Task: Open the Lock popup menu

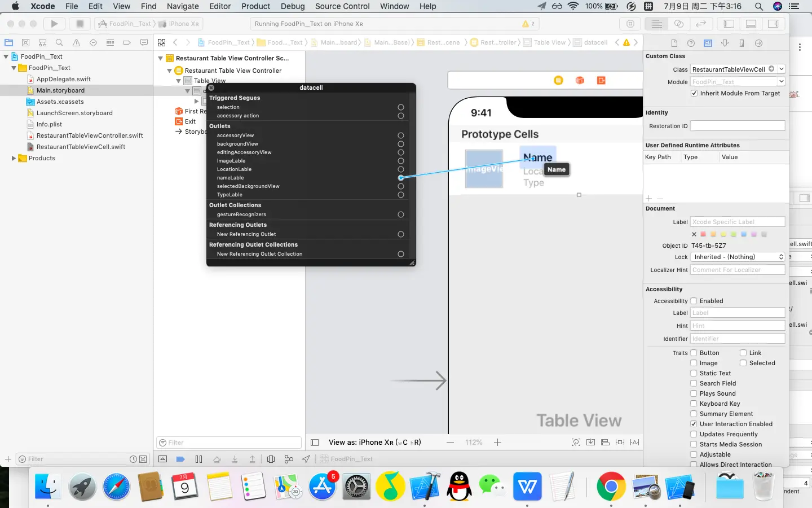Action: (738, 257)
